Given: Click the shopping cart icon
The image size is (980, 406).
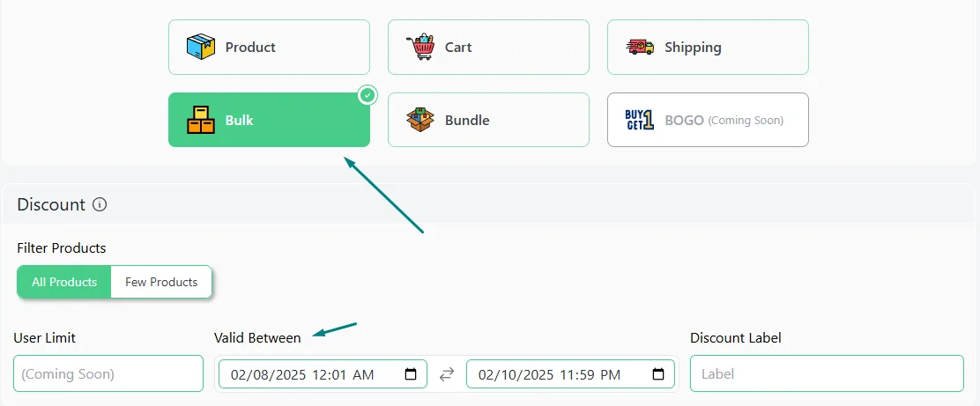Looking at the screenshot, I should [420, 47].
